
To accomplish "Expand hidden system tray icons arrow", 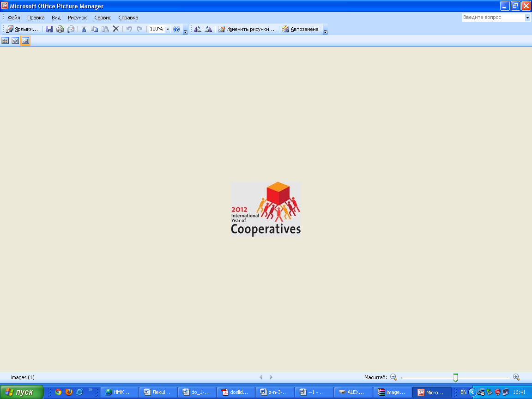I will pos(472,392).
